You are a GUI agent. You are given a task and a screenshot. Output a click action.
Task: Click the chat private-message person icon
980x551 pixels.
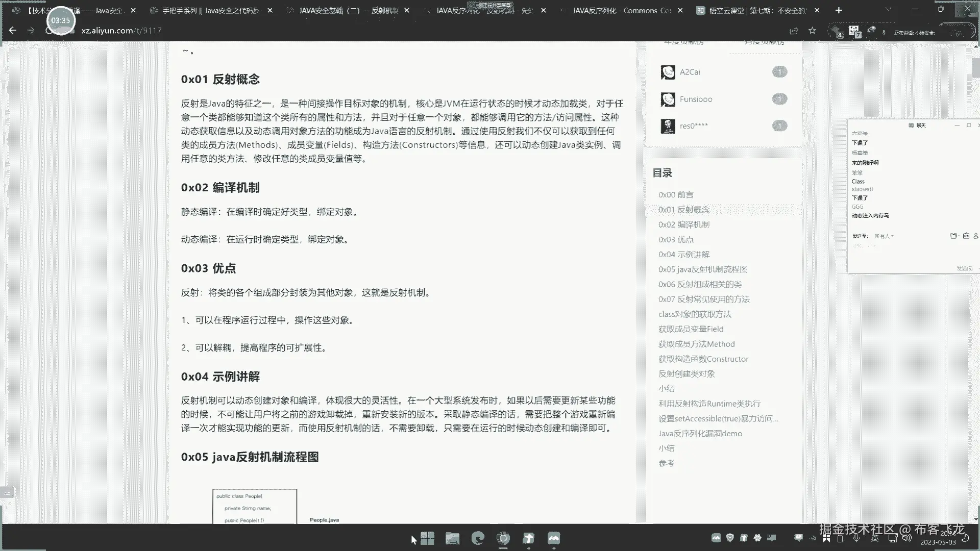coord(976,236)
